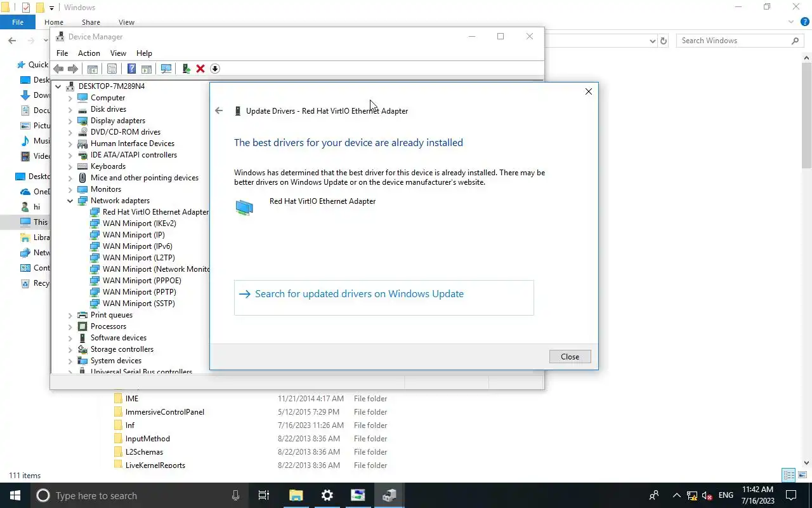Open the Action Center notification icon

click(x=791, y=495)
